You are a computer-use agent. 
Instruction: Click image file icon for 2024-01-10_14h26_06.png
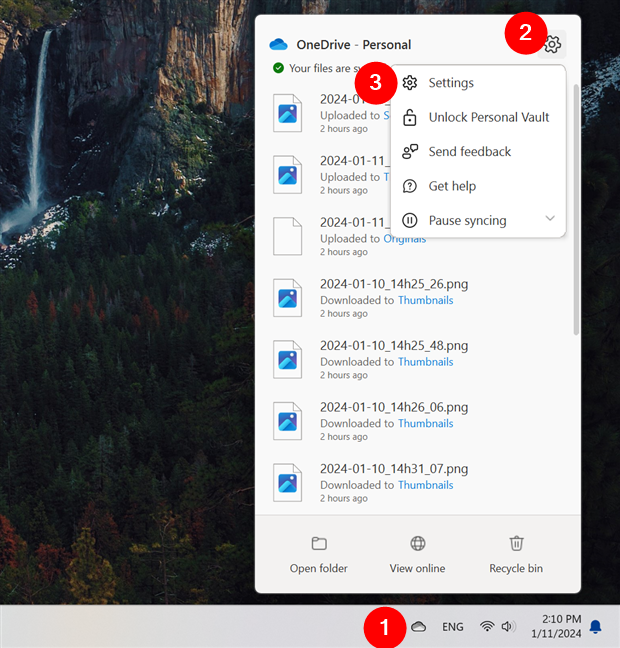click(x=287, y=421)
